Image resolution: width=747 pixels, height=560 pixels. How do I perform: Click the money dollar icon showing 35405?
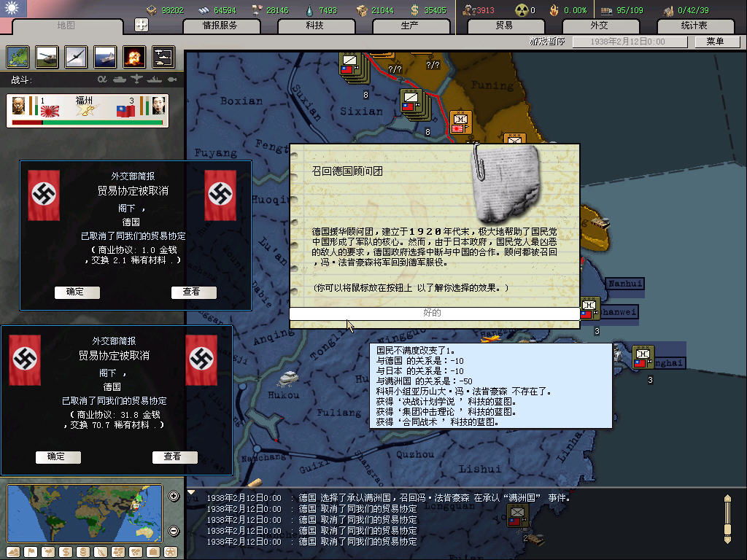[x=415, y=10]
